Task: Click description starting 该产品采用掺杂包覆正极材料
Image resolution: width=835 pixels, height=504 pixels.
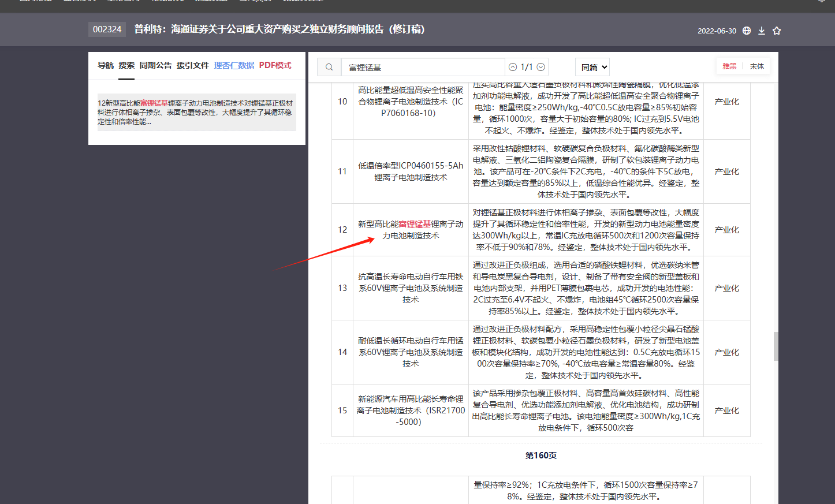Action: [x=586, y=410]
